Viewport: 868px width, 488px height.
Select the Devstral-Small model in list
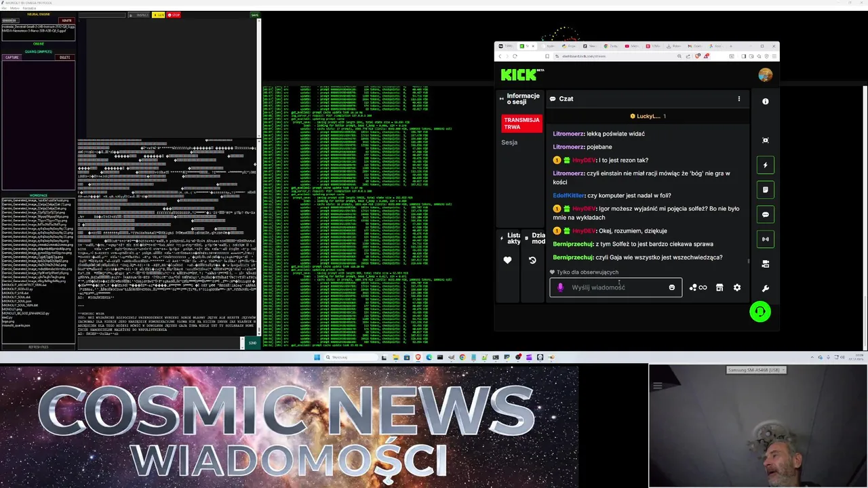pos(39,26)
